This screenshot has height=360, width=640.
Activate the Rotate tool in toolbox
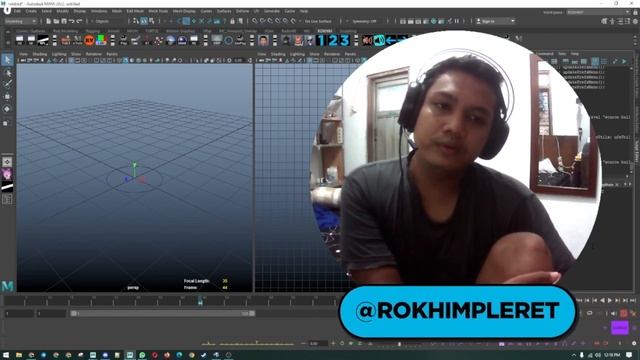click(7, 109)
